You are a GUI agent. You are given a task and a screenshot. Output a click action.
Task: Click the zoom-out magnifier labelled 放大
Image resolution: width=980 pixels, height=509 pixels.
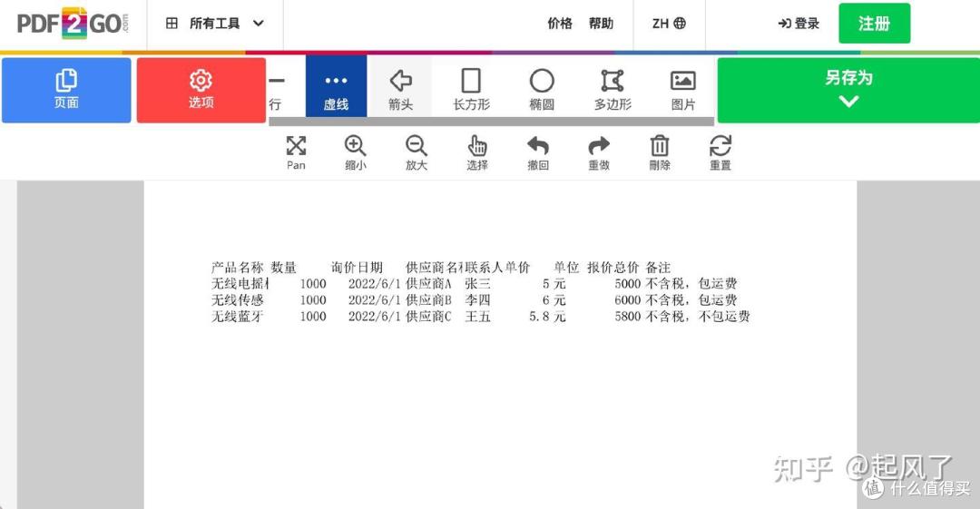pos(416,152)
